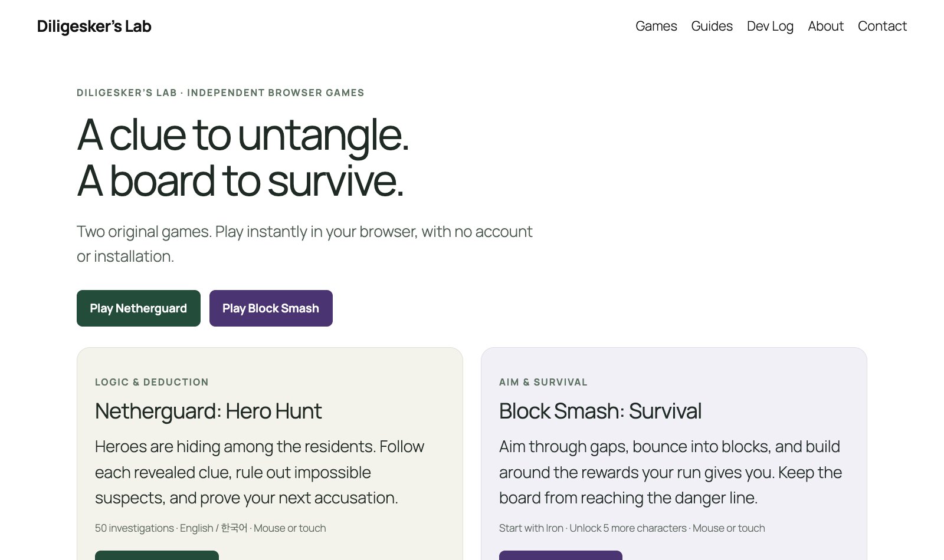
Task: Click the "Two original games" intro paragraph
Action: coord(304,244)
